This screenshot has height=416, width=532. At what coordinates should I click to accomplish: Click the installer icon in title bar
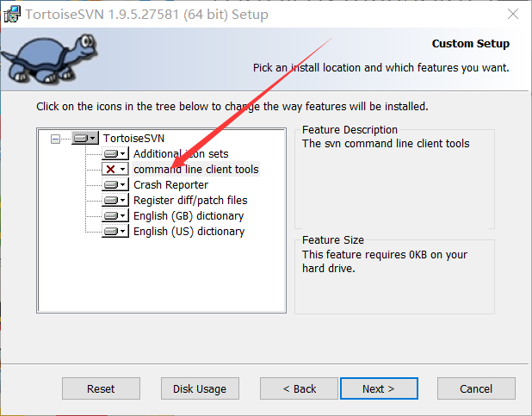(12, 15)
